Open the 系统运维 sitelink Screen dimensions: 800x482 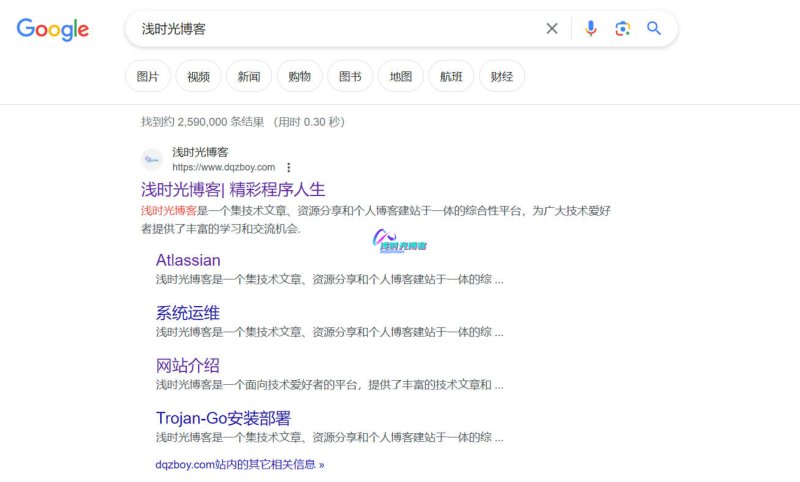pyautogui.click(x=188, y=313)
